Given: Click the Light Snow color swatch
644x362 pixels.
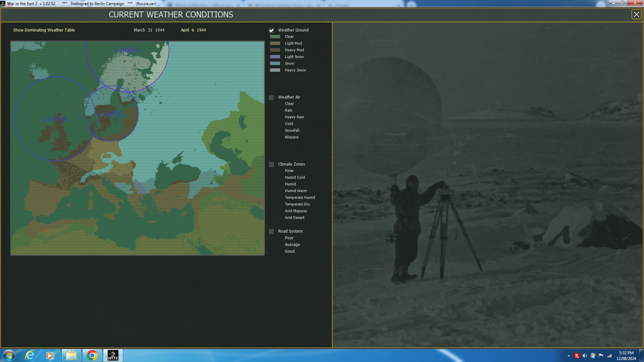Looking at the screenshot, I should [x=275, y=57].
